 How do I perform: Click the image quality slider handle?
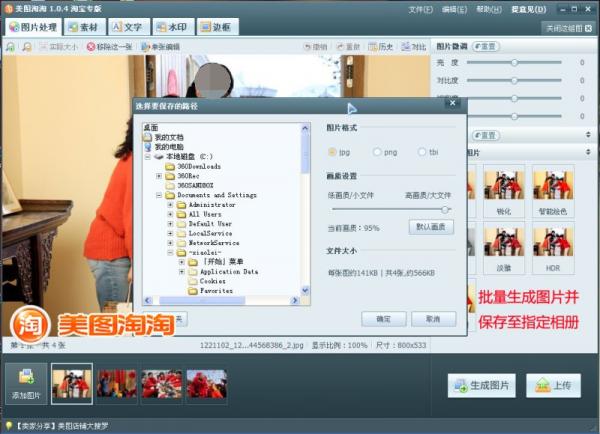click(445, 209)
